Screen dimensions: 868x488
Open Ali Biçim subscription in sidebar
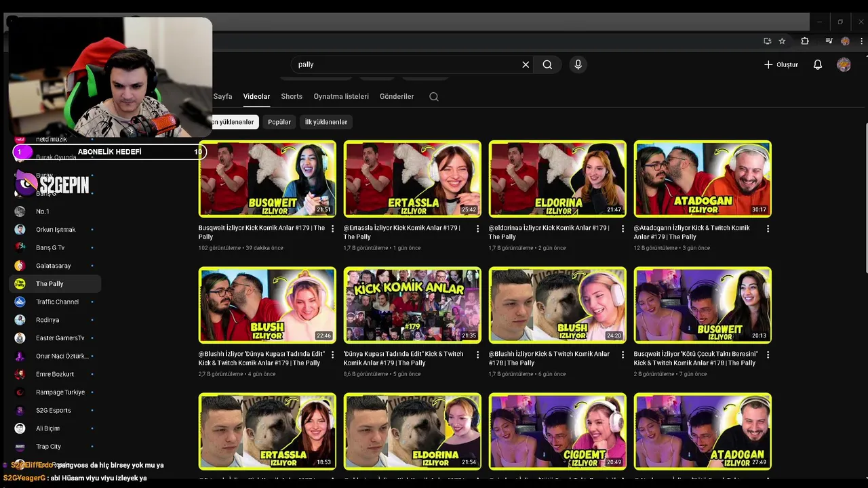click(56, 428)
